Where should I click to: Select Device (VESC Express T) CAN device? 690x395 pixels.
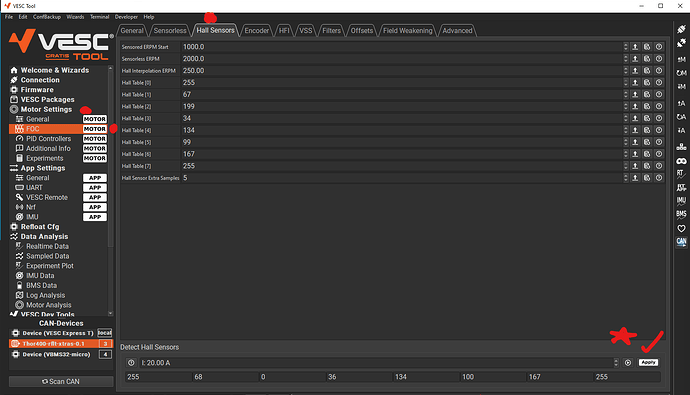[x=61, y=333]
